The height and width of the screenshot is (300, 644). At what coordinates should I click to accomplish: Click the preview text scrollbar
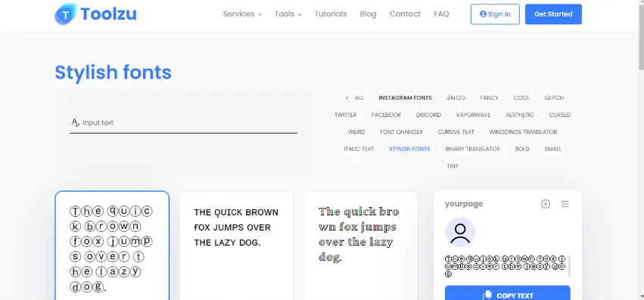pyautogui.click(x=569, y=266)
